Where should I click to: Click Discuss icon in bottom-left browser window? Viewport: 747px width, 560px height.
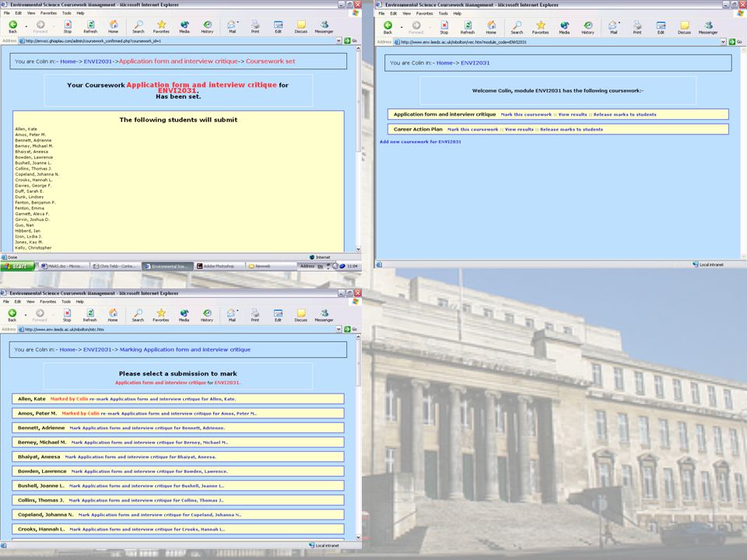pyautogui.click(x=301, y=315)
